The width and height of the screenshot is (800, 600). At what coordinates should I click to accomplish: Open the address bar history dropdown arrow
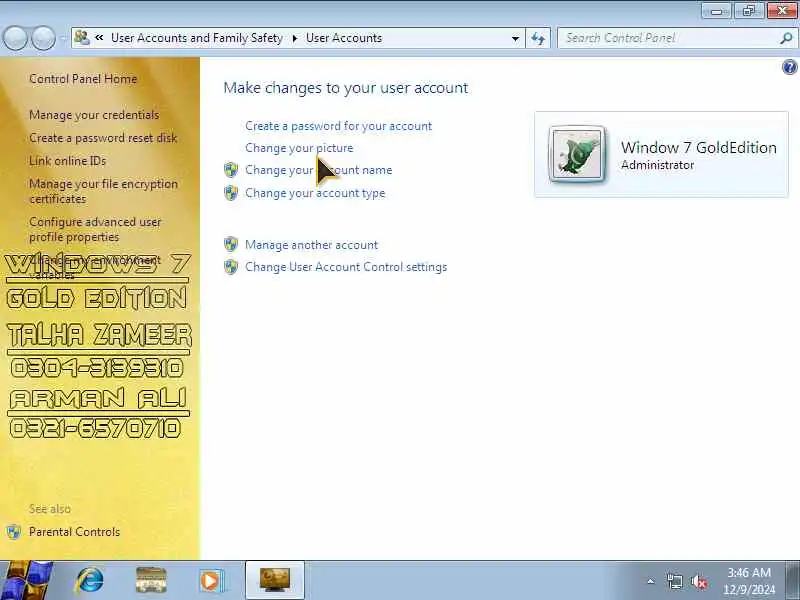(x=515, y=38)
